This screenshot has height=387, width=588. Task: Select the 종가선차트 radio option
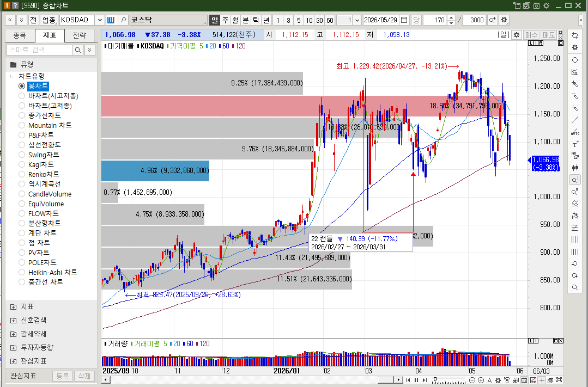22,115
